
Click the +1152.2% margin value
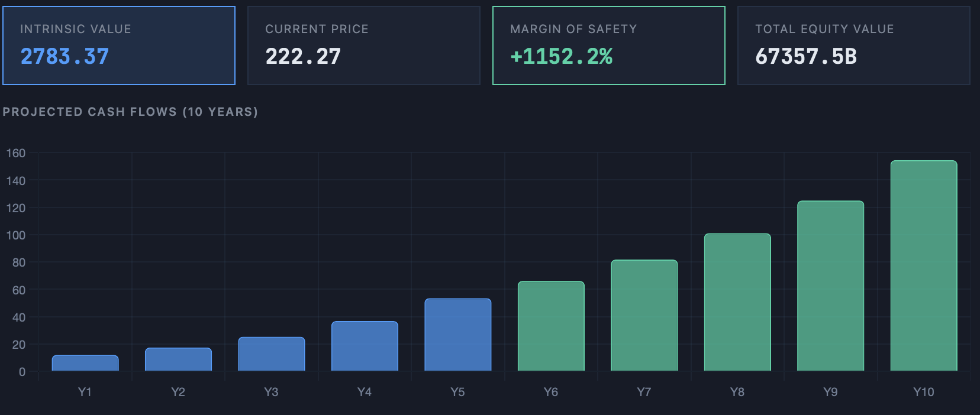click(562, 57)
